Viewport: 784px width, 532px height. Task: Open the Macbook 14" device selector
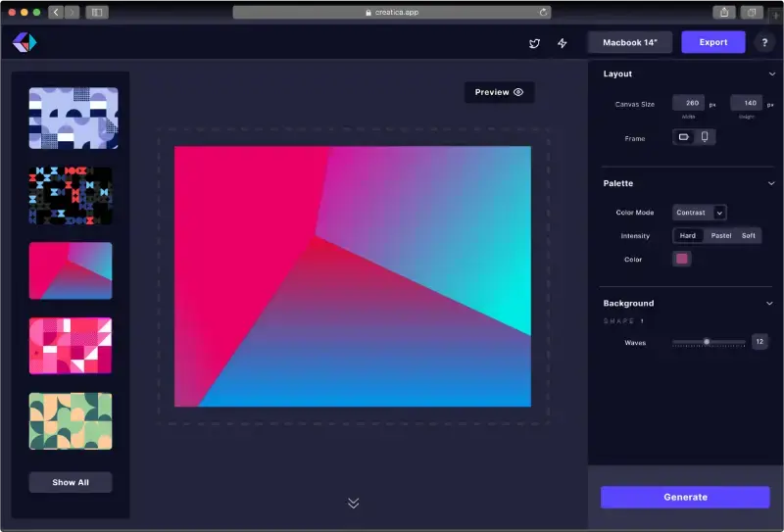629,42
